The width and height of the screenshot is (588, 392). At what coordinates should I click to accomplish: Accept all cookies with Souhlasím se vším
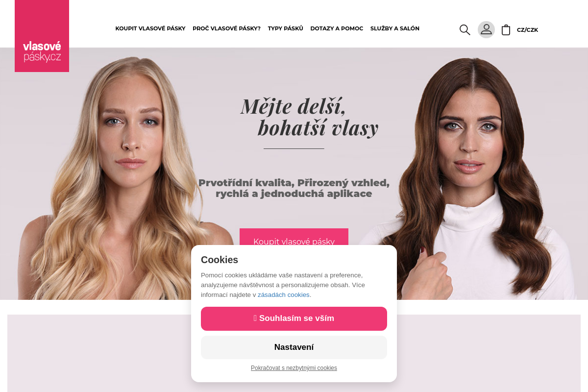tap(294, 318)
